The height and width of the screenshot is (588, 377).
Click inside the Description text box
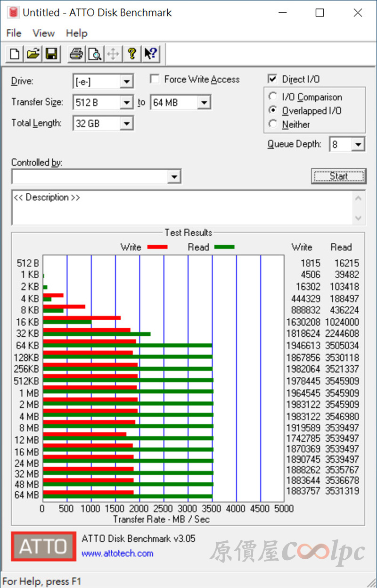click(183, 207)
